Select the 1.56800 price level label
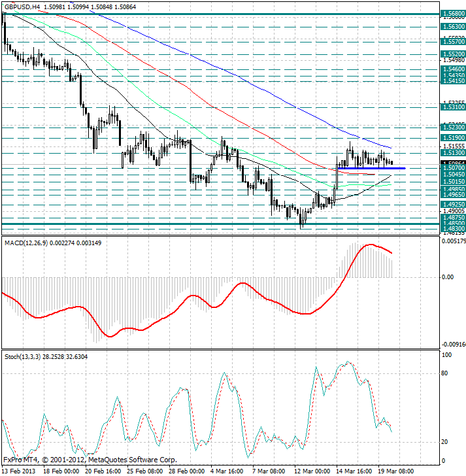This screenshot has height=476, width=466. 453,14
